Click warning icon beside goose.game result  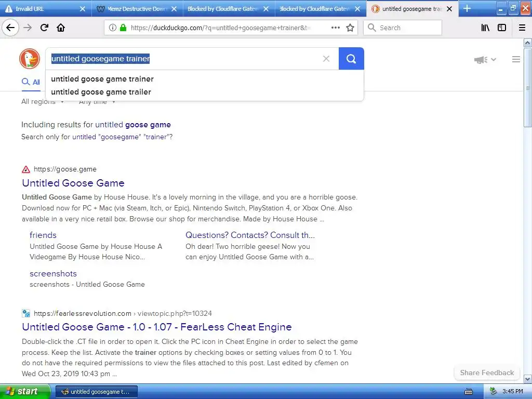[26, 169]
